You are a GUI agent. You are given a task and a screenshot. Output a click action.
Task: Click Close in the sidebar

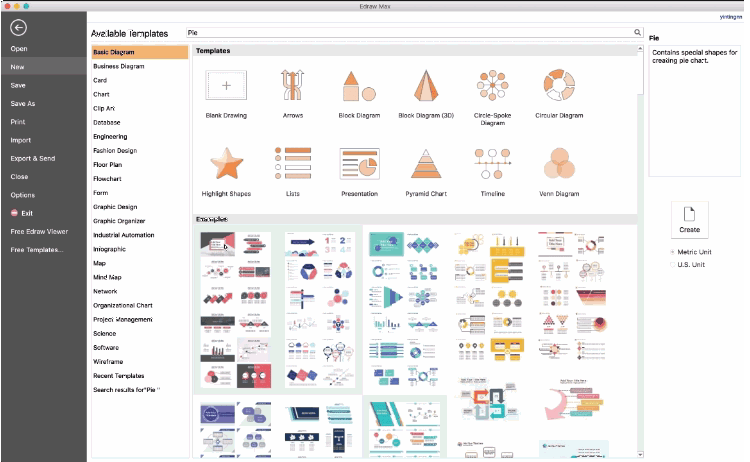point(19,176)
